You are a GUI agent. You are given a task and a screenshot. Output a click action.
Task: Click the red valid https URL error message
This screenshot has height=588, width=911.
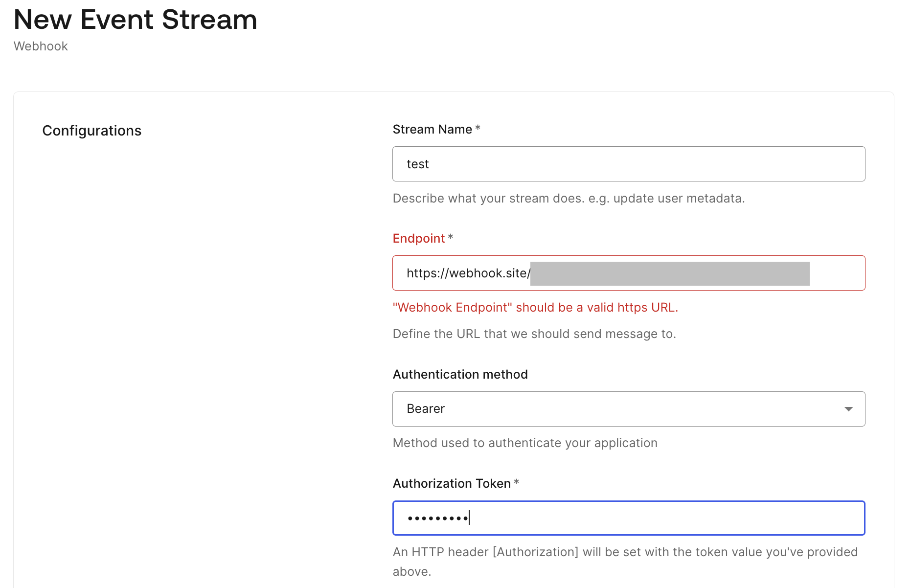[535, 307]
